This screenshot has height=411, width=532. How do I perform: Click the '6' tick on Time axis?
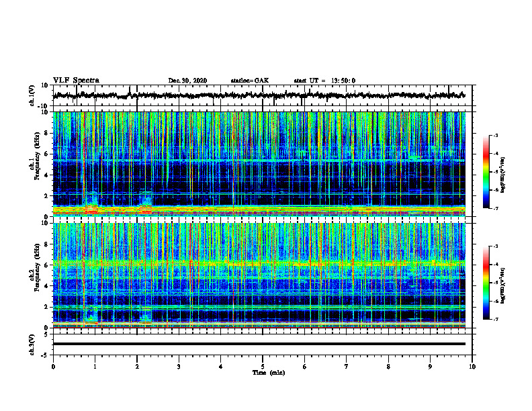305,367
